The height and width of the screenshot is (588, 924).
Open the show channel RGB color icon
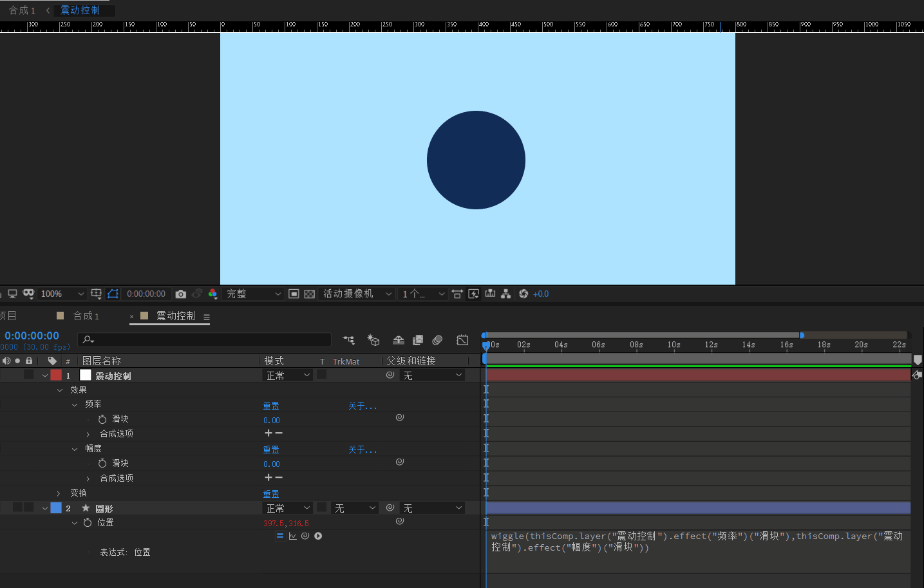212,294
